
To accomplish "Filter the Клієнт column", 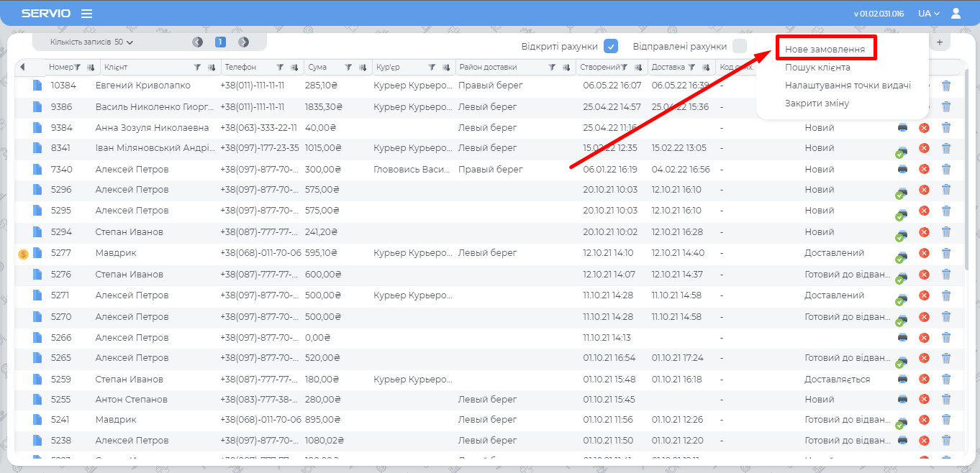I will pos(197,68).
